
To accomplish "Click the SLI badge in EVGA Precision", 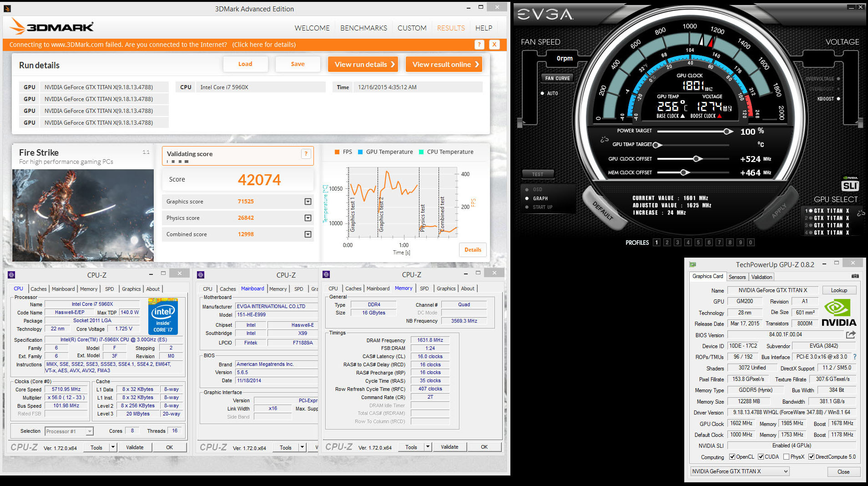I will pyautogui.click(x=850, y=186).
